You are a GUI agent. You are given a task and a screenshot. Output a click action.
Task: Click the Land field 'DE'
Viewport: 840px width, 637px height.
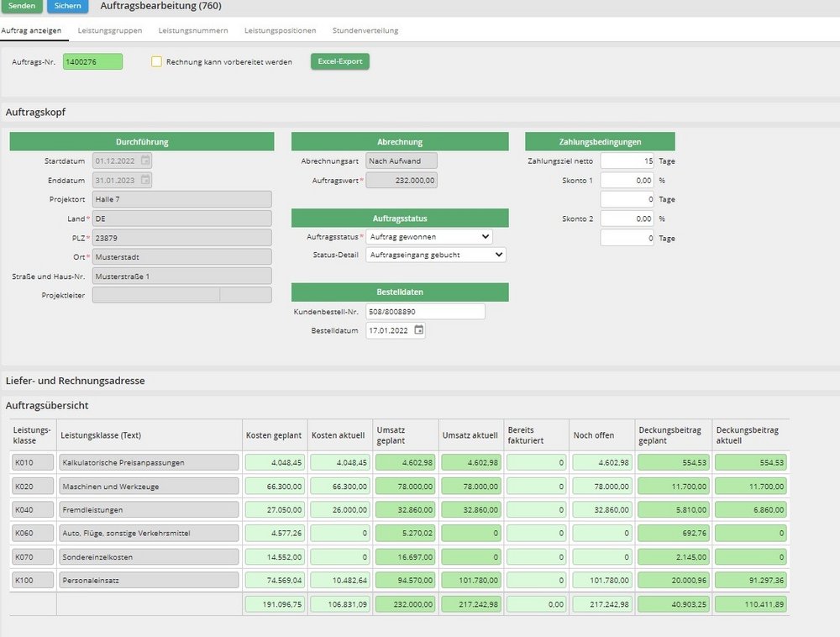click(181, 218)
